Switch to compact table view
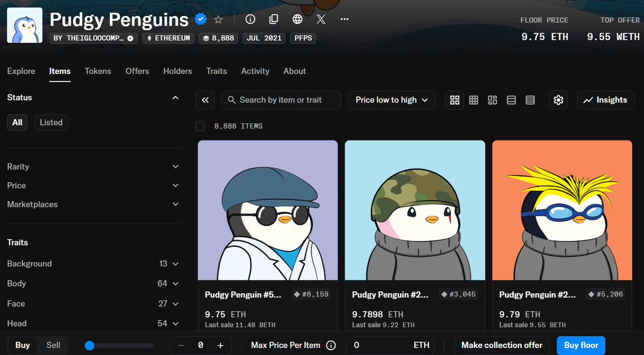Viewport: 644px width, 355px height. click(x=511, y=100)
